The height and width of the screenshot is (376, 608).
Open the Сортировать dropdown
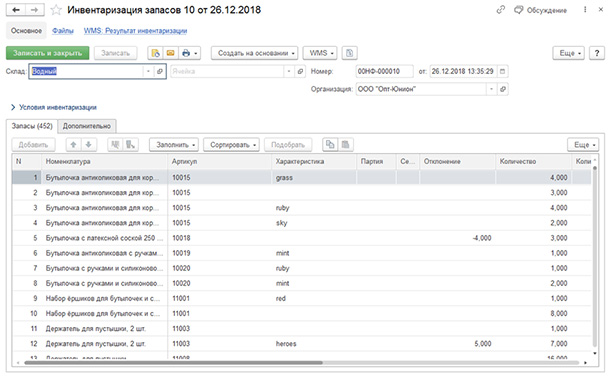pos(231,145)
